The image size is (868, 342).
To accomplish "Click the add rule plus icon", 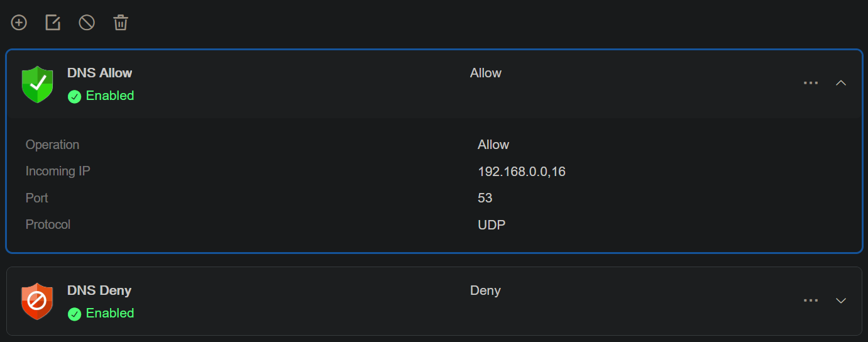I will pyautogui.click(x=19, y=23).
